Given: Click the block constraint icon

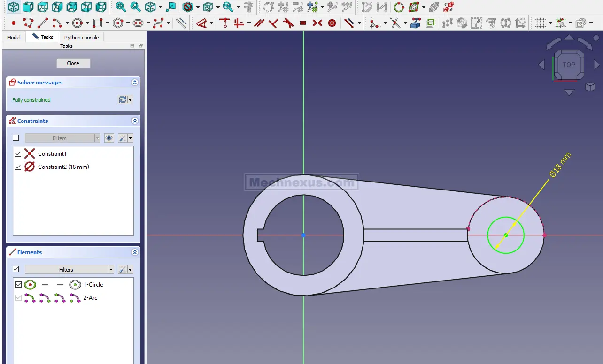Looking at the screenshot, I should (332, 23).
